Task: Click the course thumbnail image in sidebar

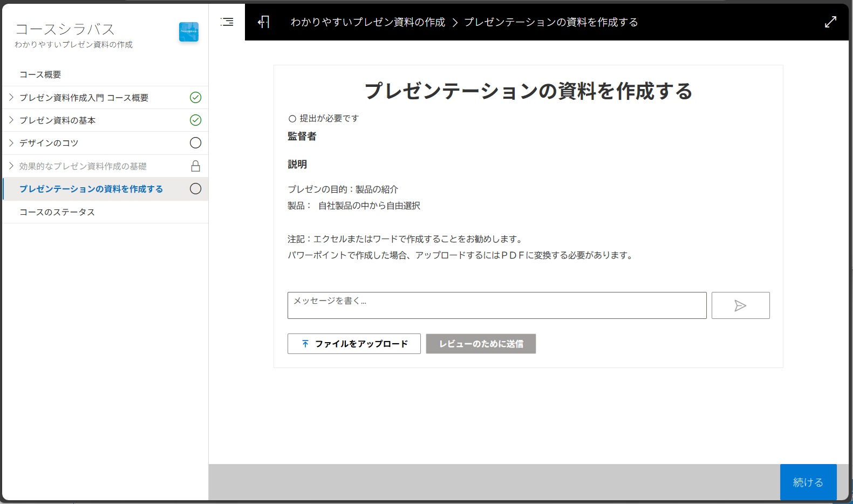Action: [189, 32]
